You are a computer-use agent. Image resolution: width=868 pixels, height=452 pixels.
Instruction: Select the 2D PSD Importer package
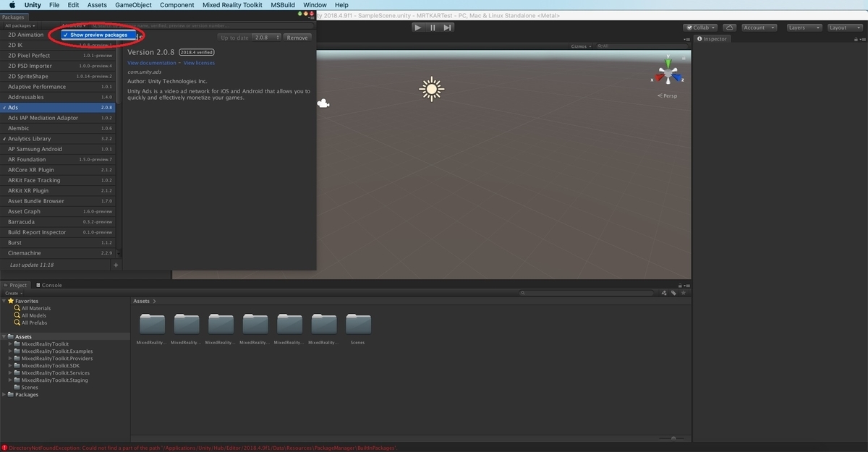point(58,66)
